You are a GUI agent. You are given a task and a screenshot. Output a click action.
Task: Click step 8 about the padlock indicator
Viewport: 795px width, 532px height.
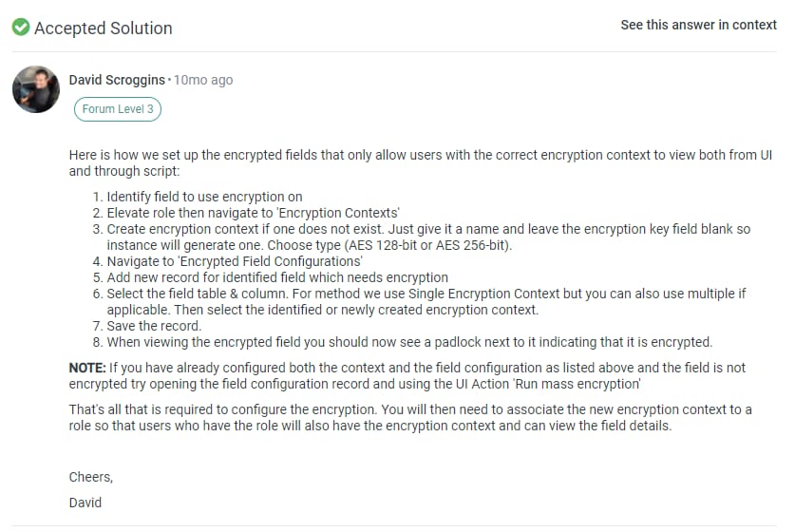click(x=409, y=342)
